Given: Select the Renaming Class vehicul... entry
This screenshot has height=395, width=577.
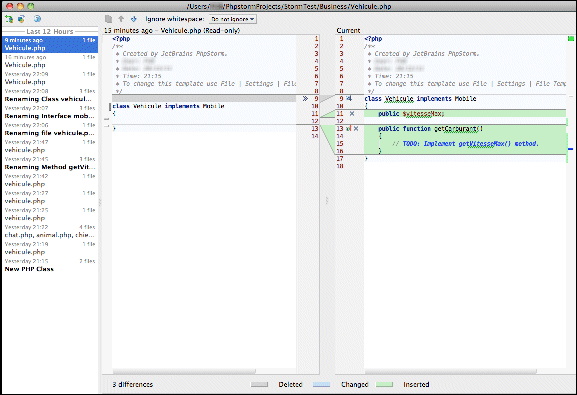Looking at the screenshot, I should click(50, 95).
